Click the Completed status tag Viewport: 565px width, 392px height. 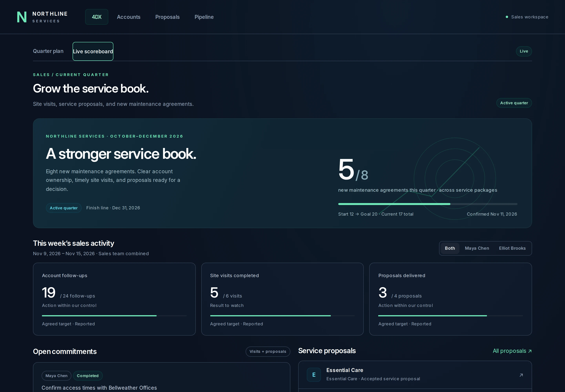point(87,376)
